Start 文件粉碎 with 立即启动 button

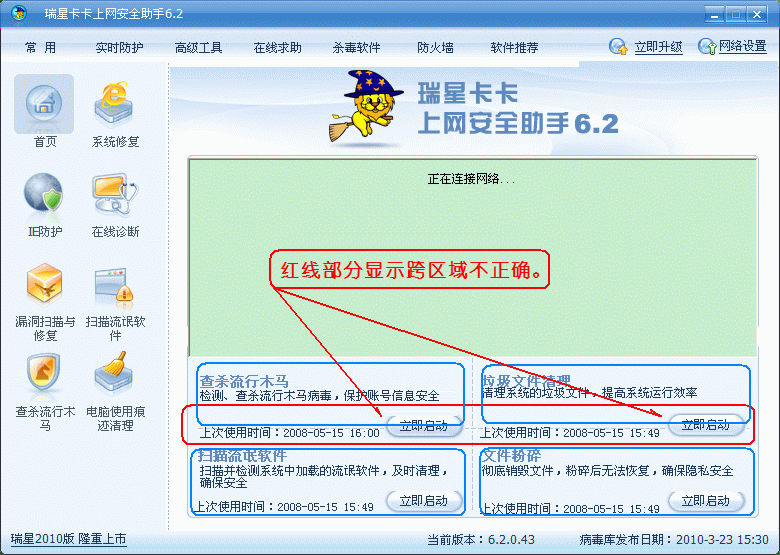point(705,501)
